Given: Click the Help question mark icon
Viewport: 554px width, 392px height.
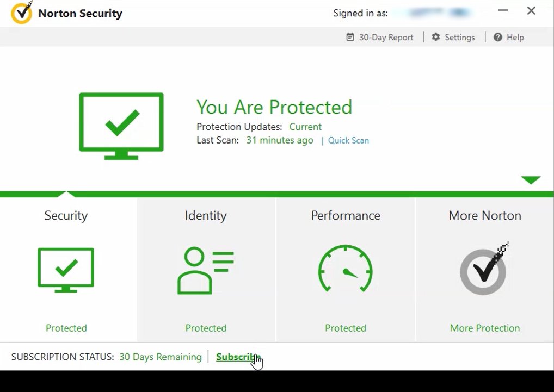Looking at the screenshot, I should pyautogui.click(x=497, y=37).
